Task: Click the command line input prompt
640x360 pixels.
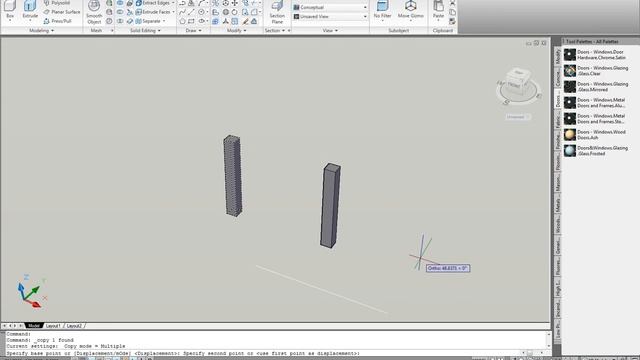Action: (263, 353)
